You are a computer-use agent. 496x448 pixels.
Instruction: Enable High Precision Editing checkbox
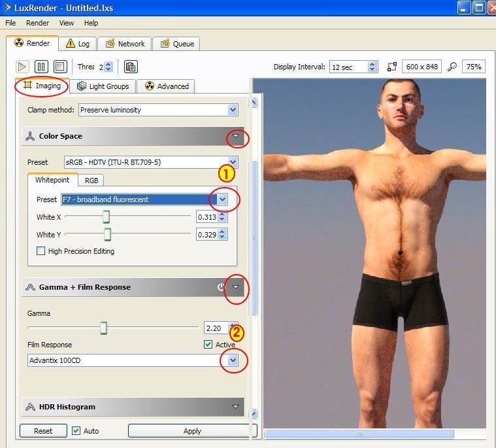click(41, 251)
